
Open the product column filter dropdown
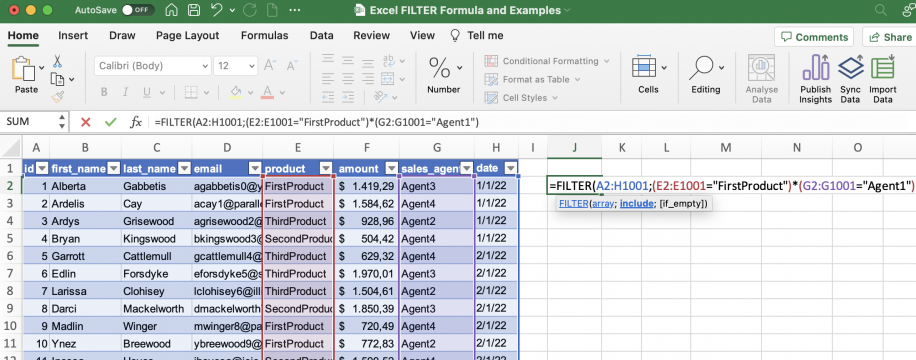click(x=325, y=169)
